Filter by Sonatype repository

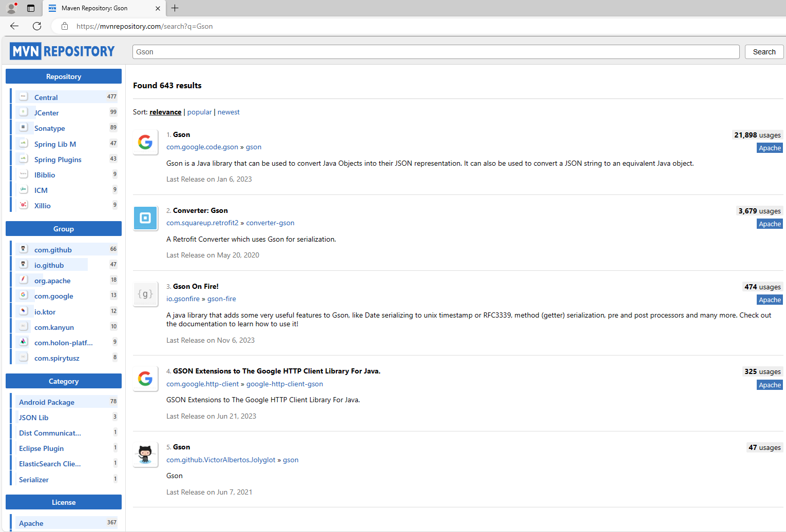49,128
